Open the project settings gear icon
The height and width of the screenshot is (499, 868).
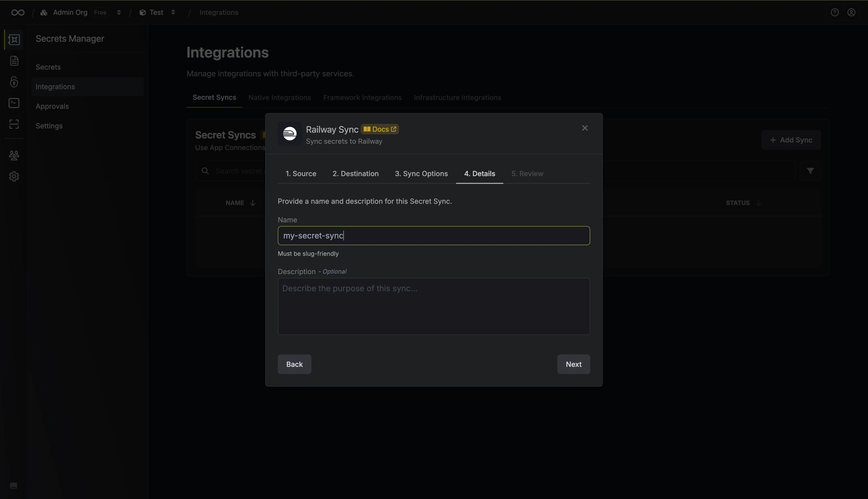[14, 176]
